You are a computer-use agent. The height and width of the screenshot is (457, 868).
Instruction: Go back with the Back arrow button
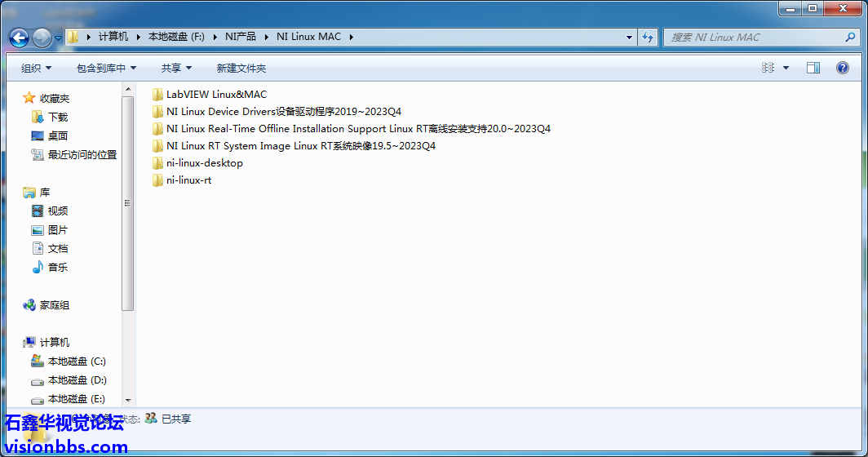20,38
